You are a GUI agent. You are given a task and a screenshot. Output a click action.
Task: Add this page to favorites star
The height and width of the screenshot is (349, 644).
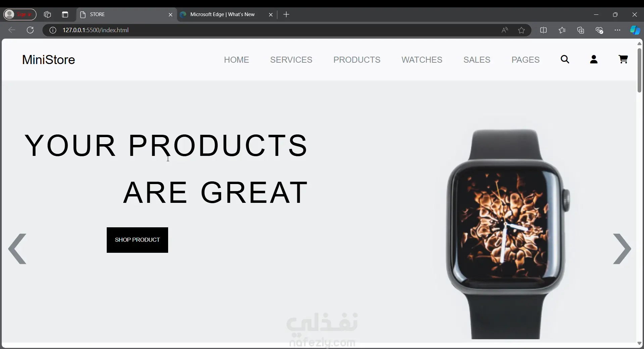[521, 30]
